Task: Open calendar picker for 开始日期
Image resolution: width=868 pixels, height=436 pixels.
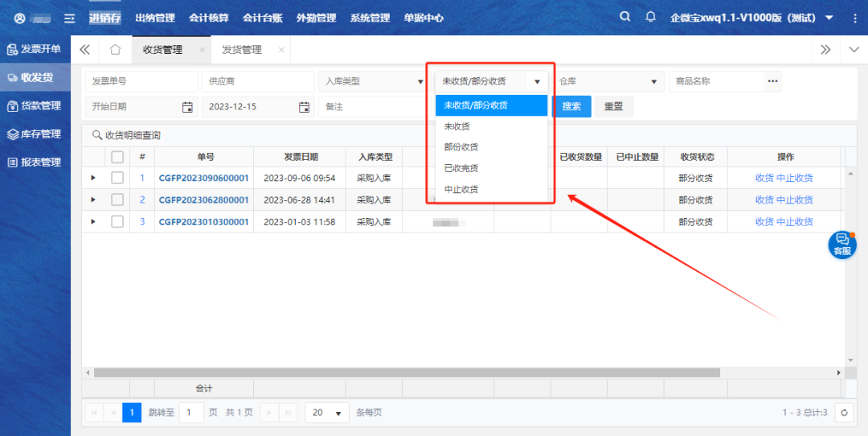Action: coord(187,107)
